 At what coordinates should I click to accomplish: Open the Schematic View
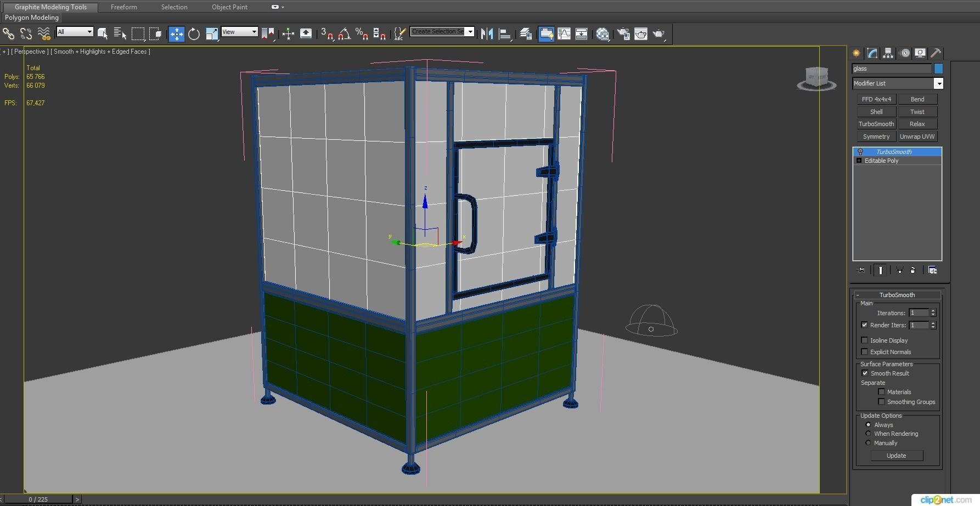pos(582,34)
